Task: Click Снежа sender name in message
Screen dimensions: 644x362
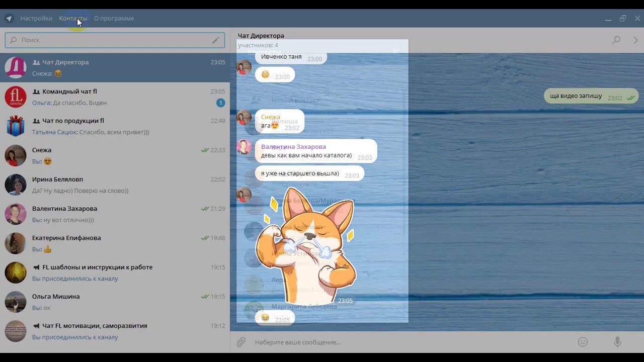Action: pos(271,117)
